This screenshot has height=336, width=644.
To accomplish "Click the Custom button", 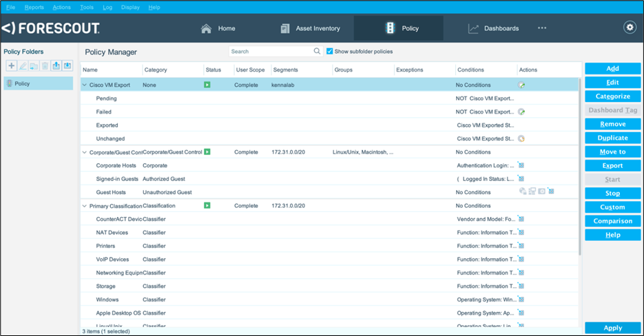I will [x=612, y=207].
